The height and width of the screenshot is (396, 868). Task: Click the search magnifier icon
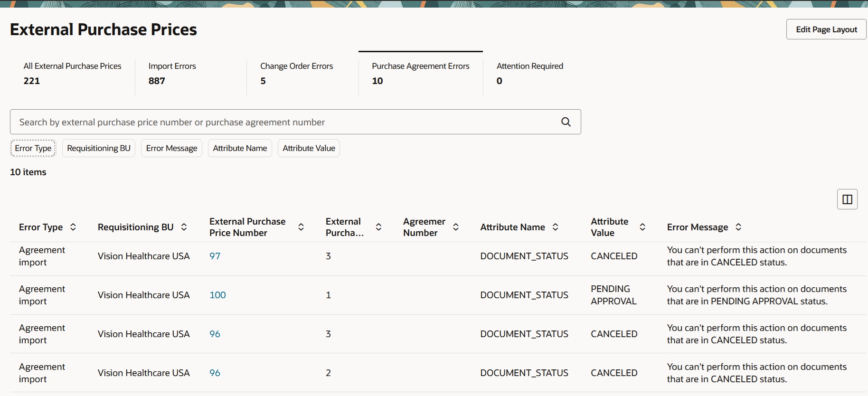[x=566, y=122]
